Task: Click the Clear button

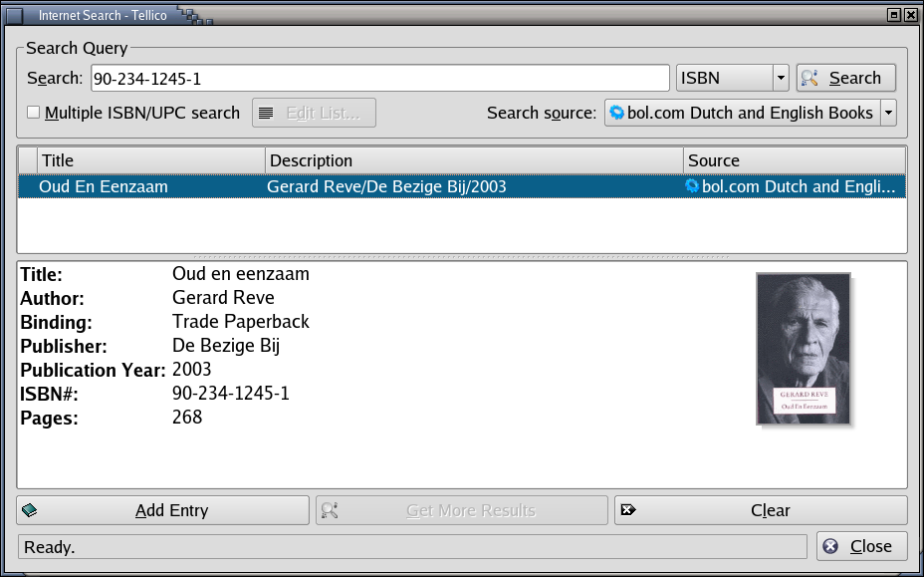Action: tap(761, 510)
